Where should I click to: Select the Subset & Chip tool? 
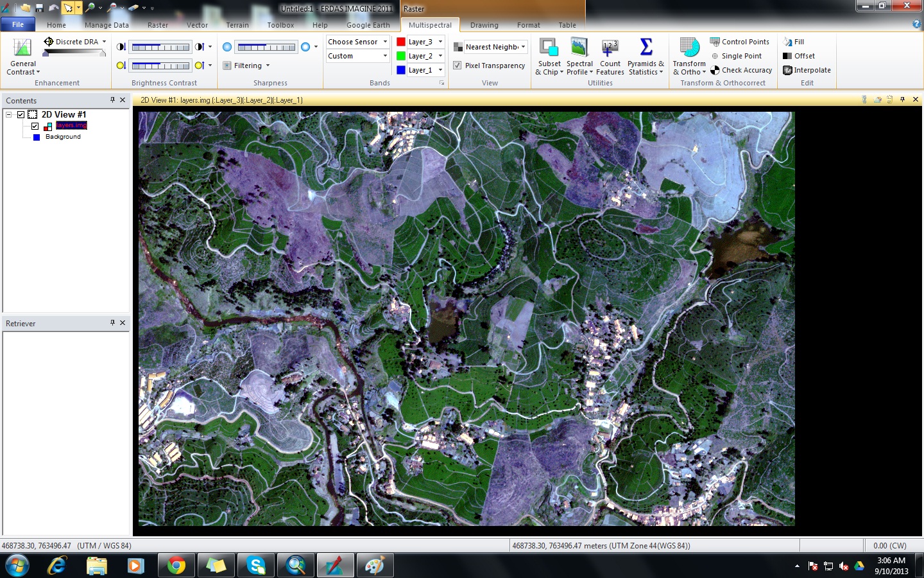(549, 56)
